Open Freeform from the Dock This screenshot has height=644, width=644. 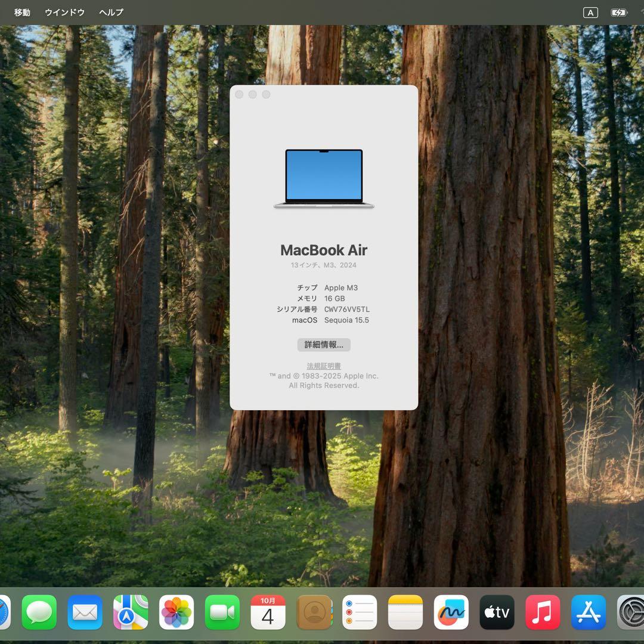(451, 612)
